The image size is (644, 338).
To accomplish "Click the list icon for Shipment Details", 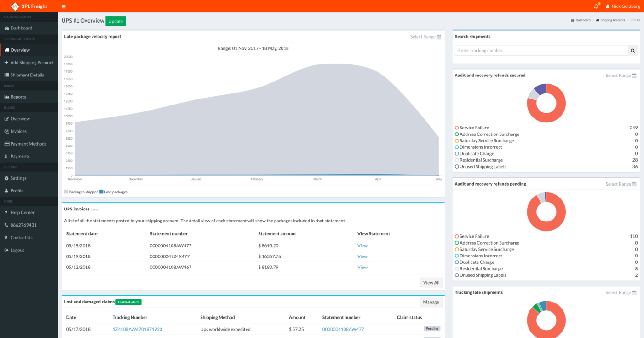I will click(6, 75).
